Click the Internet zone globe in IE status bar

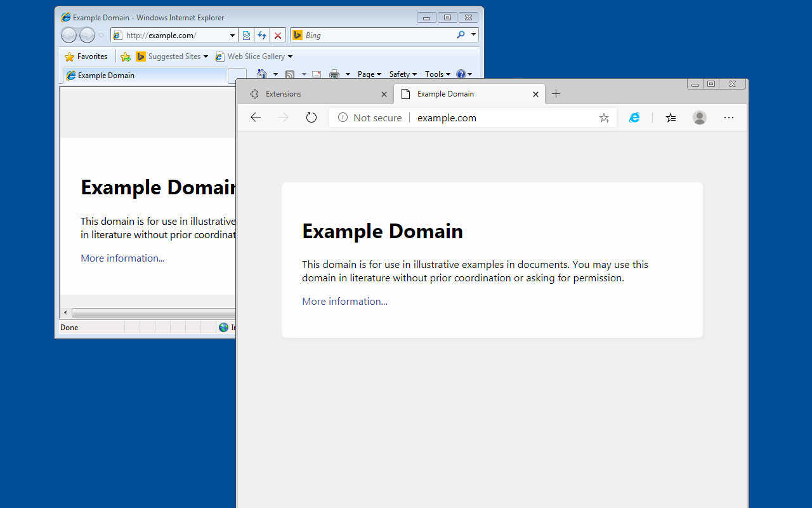pos(223,328)
